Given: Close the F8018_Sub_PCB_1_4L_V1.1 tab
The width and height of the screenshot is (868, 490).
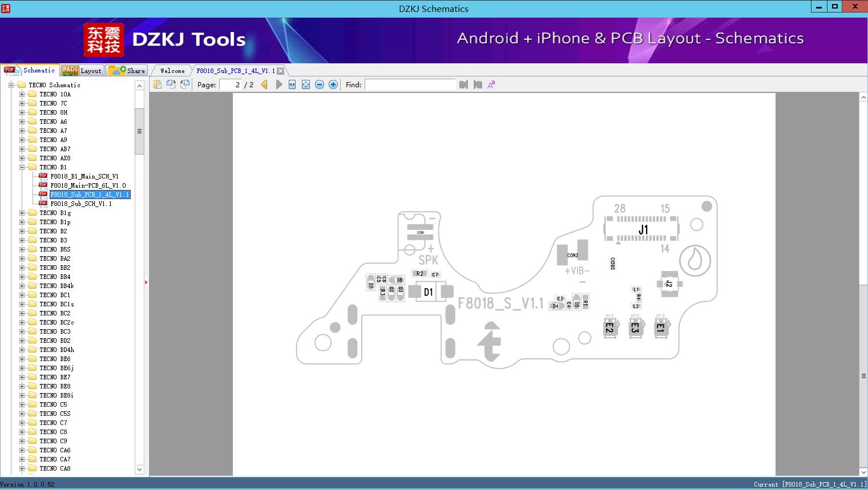Looking at the screenshot, I should [280, 71].
